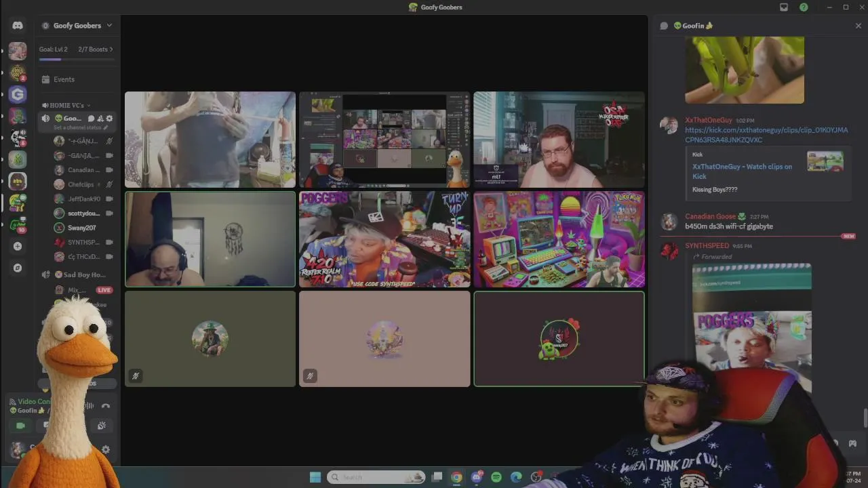
Task: Open Discord help icon in title bar
Action: pyautogui.click(x=804, y=7)
